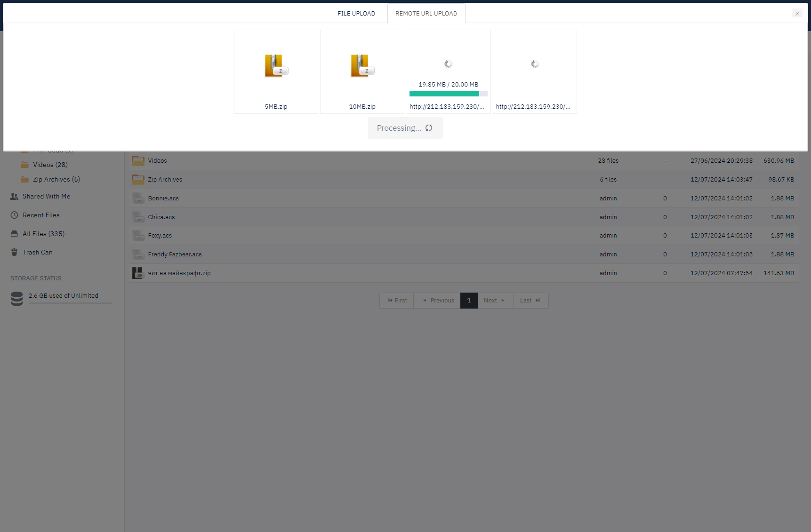Viewport: 811px width, 532px height.
Task: Open Videos (28) folder in sidebar tree
Action: click(50, 165)
